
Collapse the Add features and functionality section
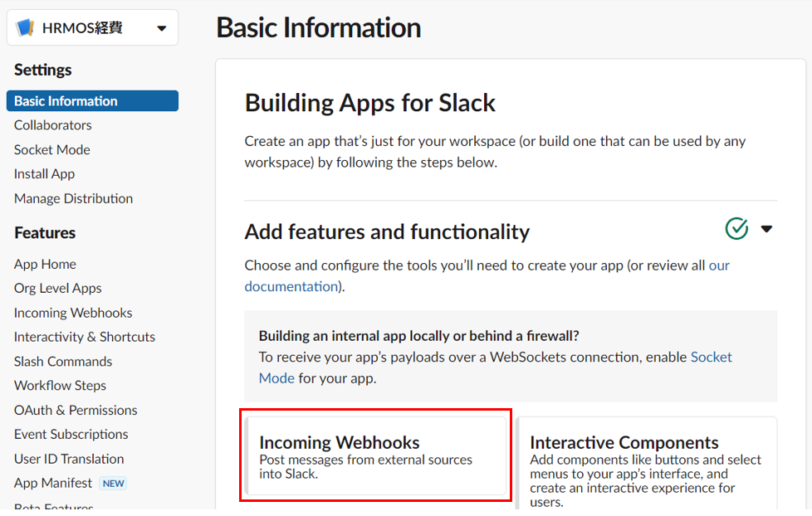[766, 229]
